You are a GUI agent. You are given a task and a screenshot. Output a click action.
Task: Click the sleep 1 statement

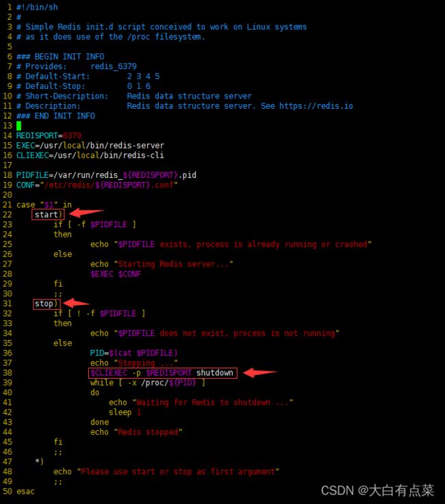click(x=125, y=412)
